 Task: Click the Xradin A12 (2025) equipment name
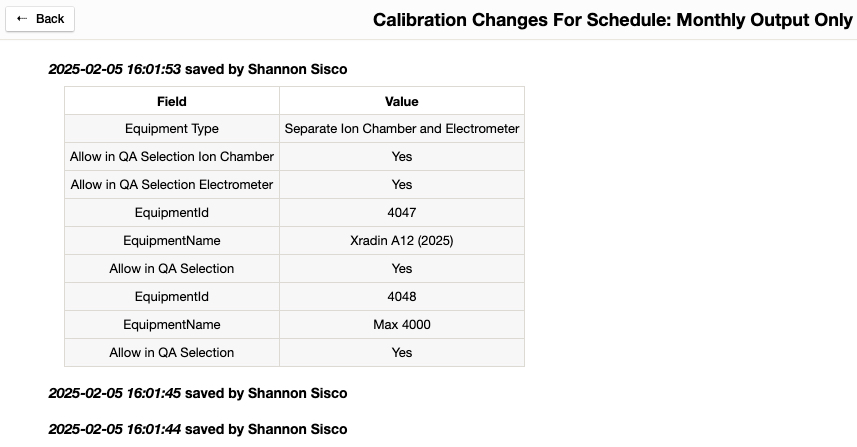tap(401, 241)
